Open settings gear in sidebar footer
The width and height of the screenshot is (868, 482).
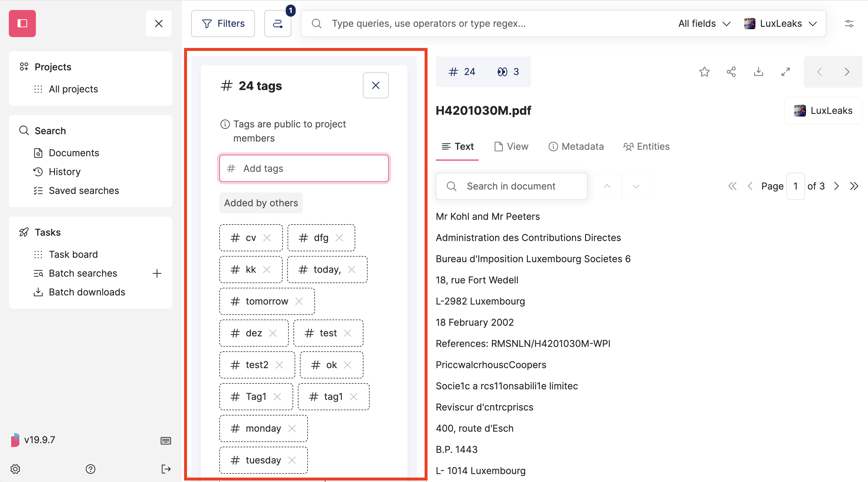(x=15, y=469)
